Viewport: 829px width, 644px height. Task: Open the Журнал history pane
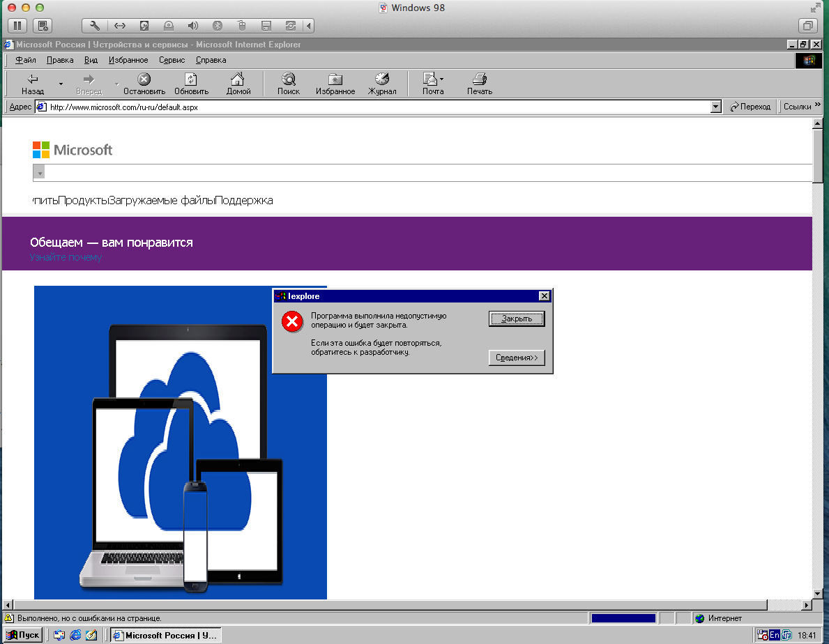pos(382,84)
